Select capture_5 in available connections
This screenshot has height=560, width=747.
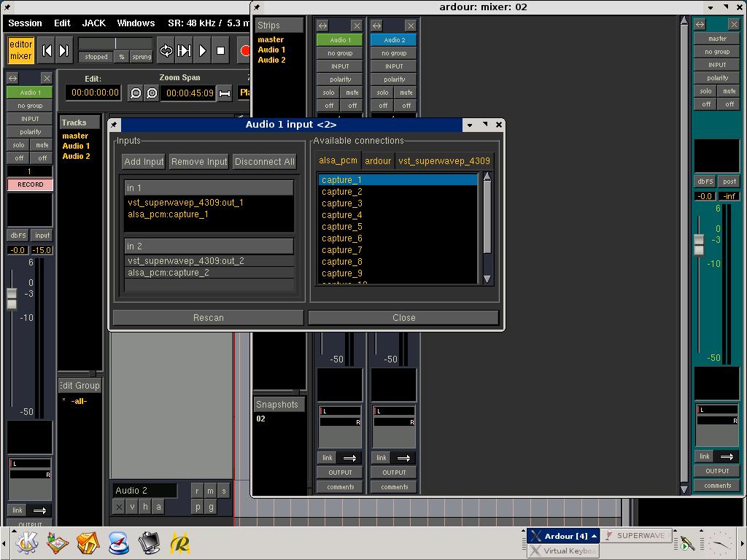click(x=398, y=227)
